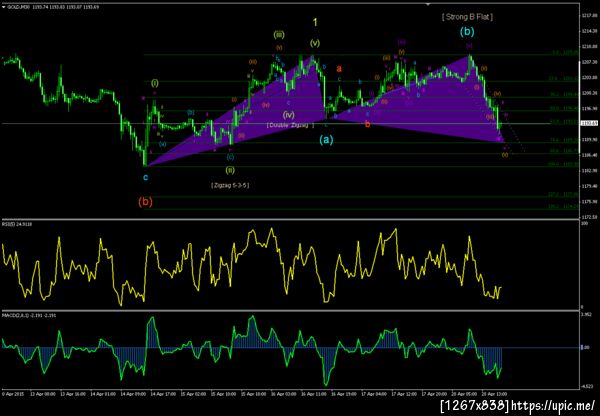This screenshot has width=600, height=416.
Task: Click the '9 Apr 2015' time axis label
Action: tap(11, 393)
